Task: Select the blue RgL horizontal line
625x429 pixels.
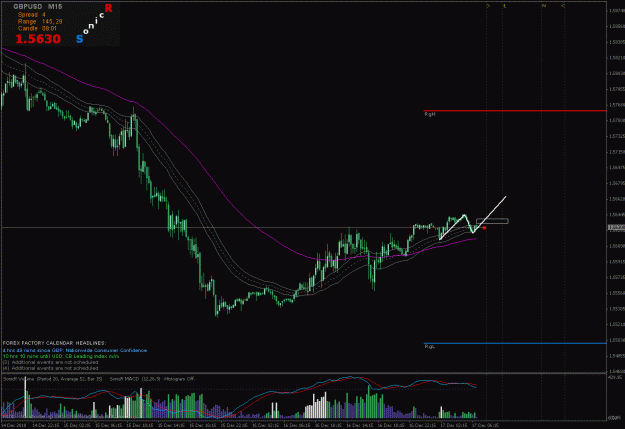Action: [x=514, y=343]
